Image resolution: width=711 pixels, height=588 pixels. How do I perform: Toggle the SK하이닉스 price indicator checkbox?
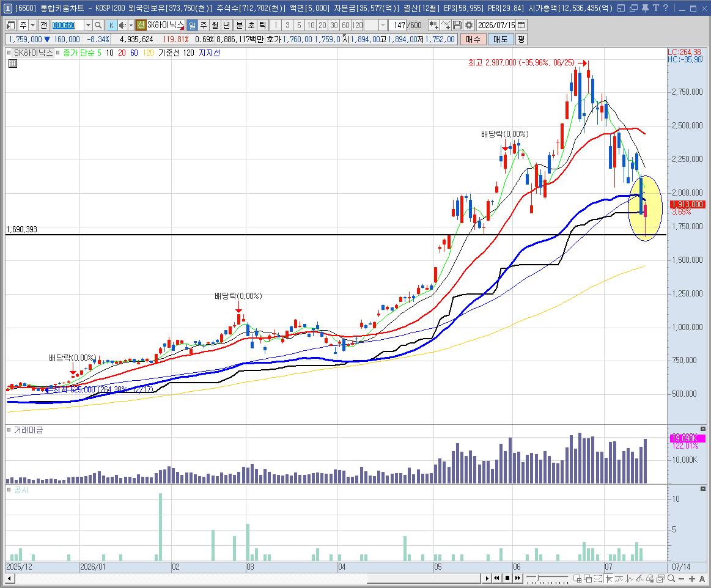pyautogui.click(x=9, y=53)
